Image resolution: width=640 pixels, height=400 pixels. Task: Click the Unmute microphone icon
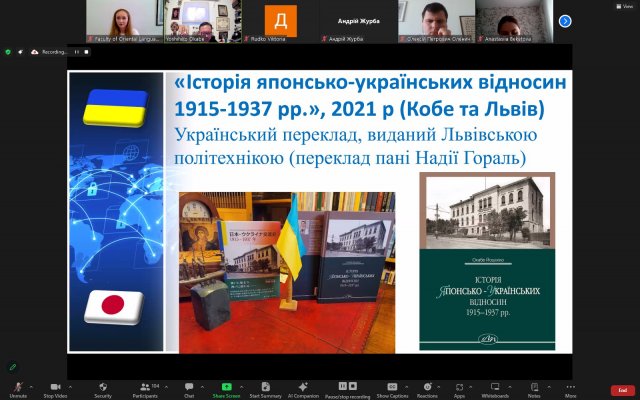[x=18, y=387]
